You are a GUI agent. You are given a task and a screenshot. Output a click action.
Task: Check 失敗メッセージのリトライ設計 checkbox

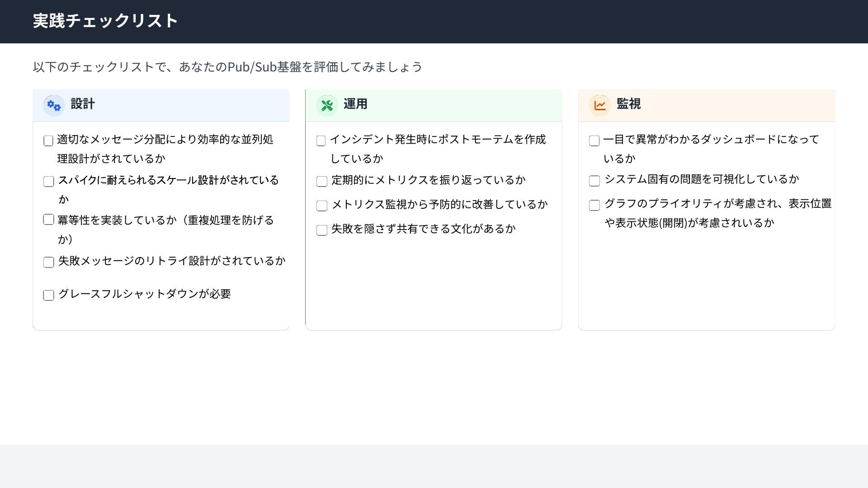point(49,263)
